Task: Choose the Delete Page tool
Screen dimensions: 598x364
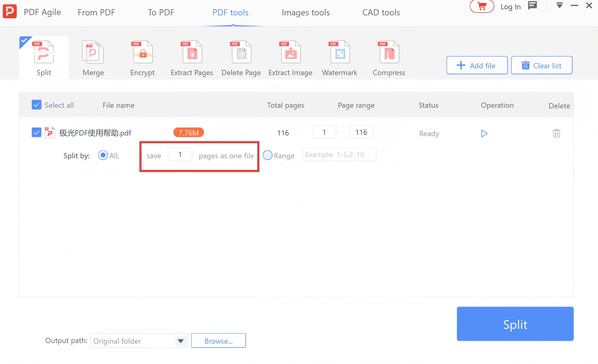Action: 241,58
